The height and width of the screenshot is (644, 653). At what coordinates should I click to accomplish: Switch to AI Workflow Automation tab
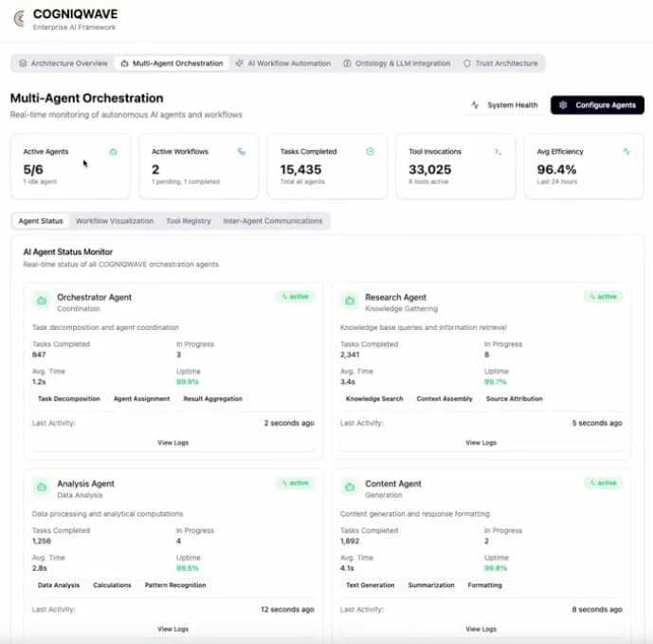click(x=283, y=64)
